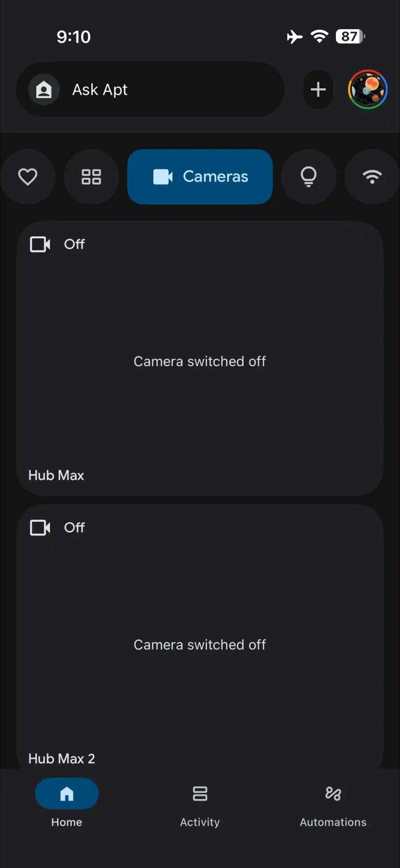Tap the battery indicator in status bar

point(349,37)
